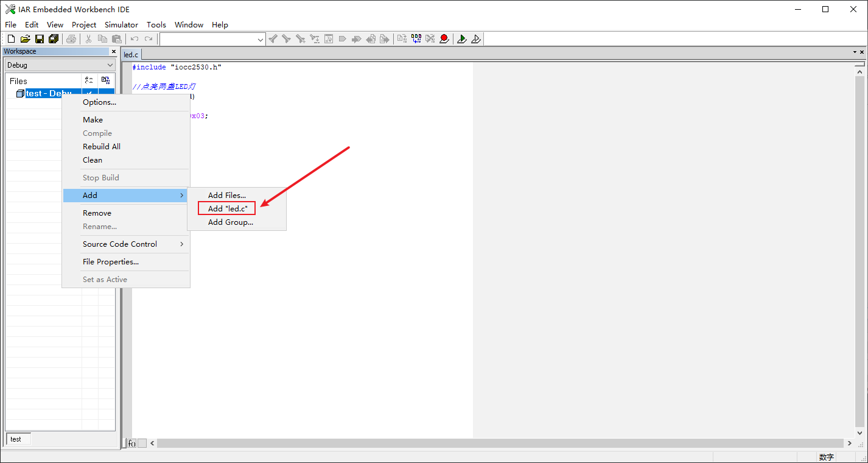The image size is (868, 463).
Task: Click the Make icon in the toolbar
Action: pos(417,38)
